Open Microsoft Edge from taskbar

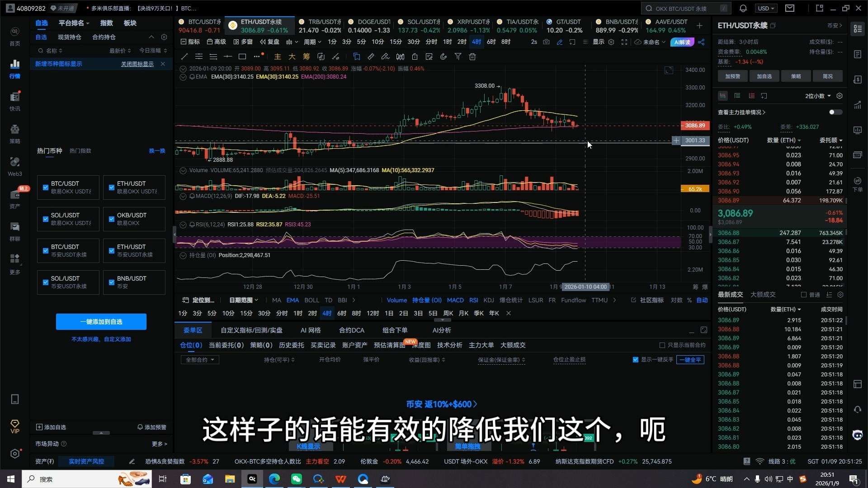(274, 479)
